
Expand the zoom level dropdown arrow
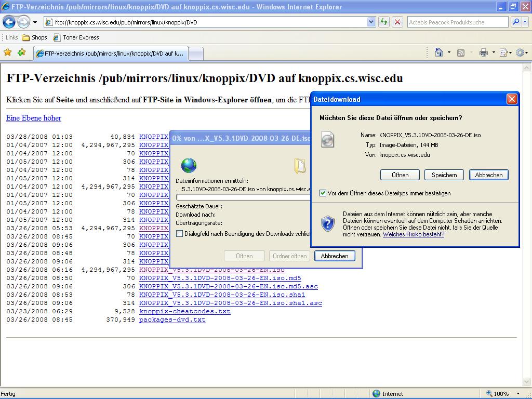pos(518,394)
